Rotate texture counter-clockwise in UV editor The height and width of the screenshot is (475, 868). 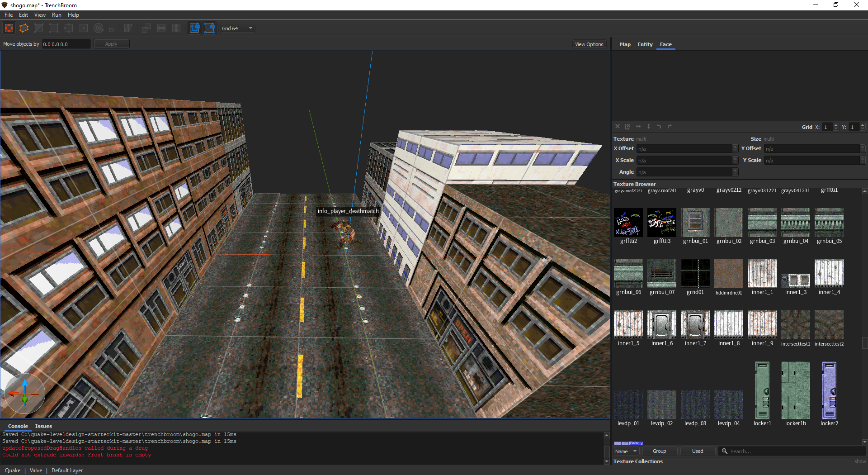(x=659, y=127)
